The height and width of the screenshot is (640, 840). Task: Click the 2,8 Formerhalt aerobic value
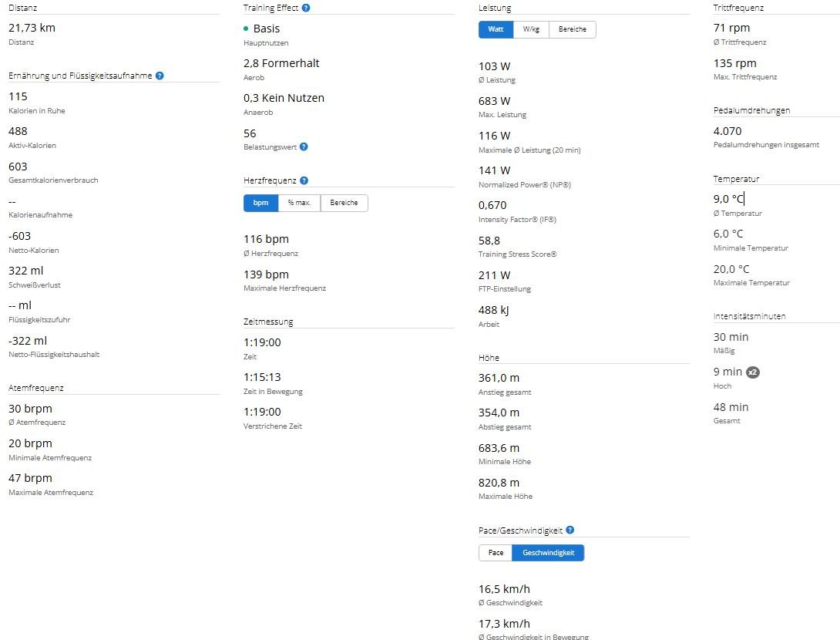click(x=281, y=63)
